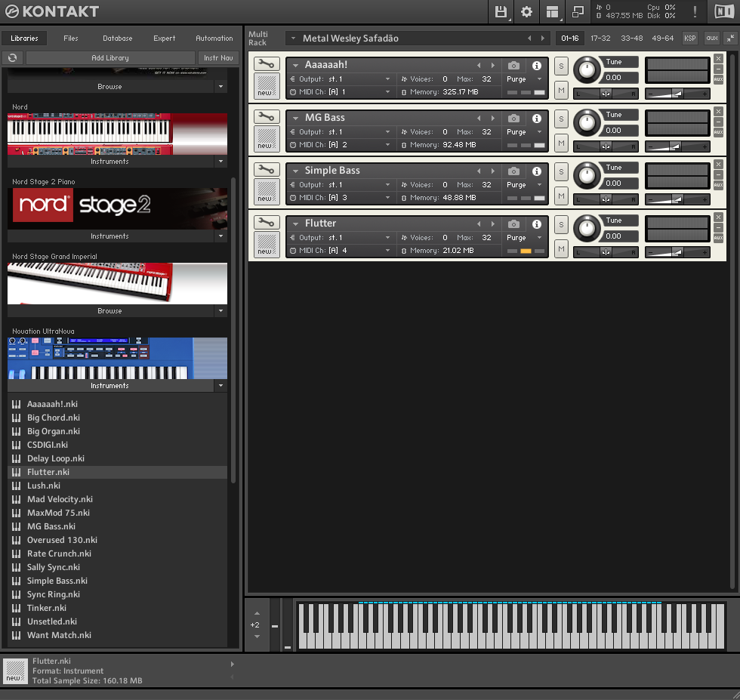
Task: Open the wrench edit icon for Simple Bass
Action: click(266, 169)
